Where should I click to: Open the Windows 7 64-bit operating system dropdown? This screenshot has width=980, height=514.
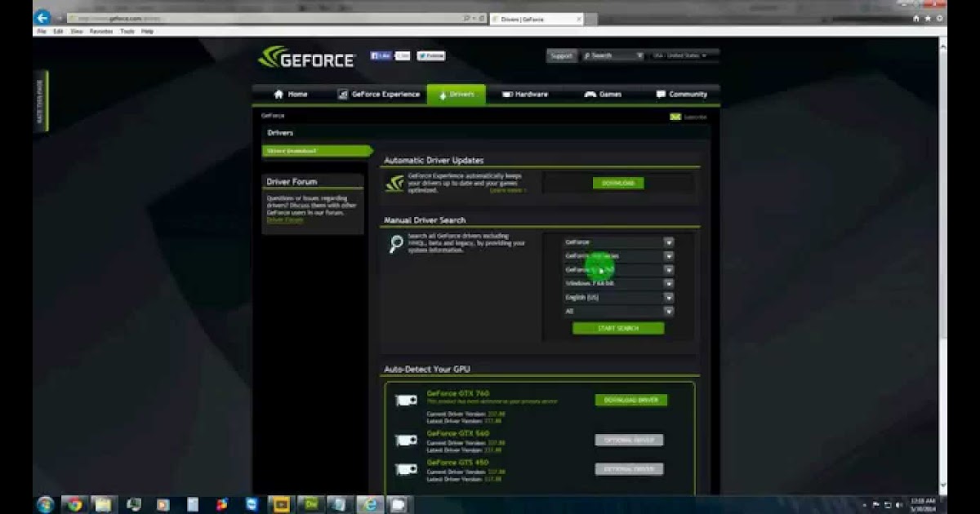(x=618, y=284)
